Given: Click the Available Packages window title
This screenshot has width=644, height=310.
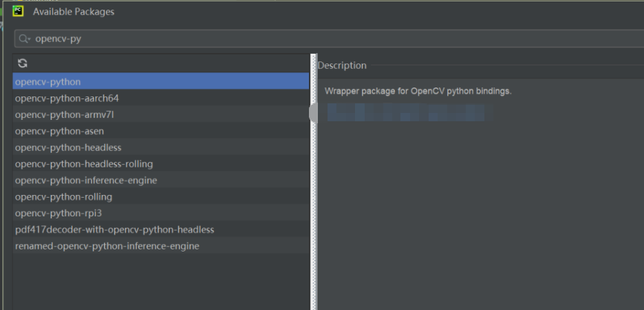Looking at the screenshot, I should 74,12.
